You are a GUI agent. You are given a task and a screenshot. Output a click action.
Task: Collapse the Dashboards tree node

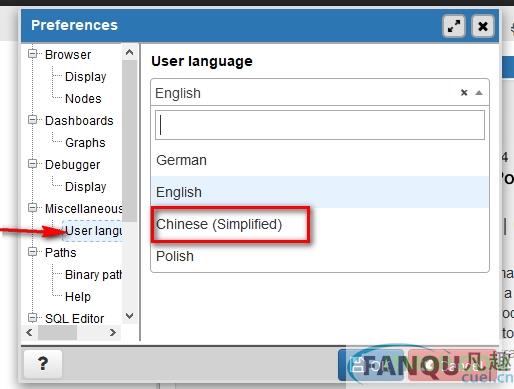[x=33, y=120]
